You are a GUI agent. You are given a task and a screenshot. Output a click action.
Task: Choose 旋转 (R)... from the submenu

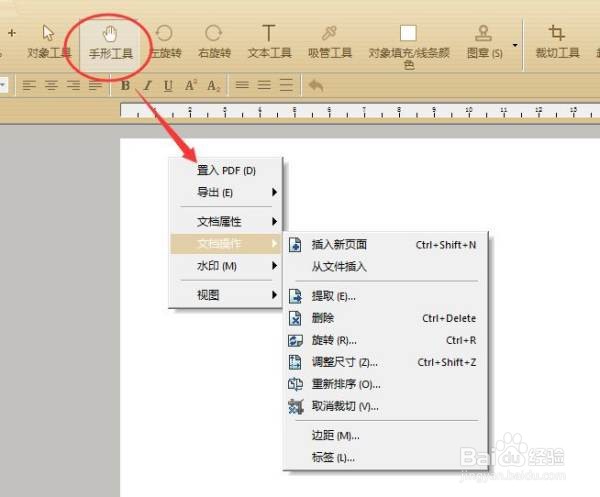tap(386, 340)
